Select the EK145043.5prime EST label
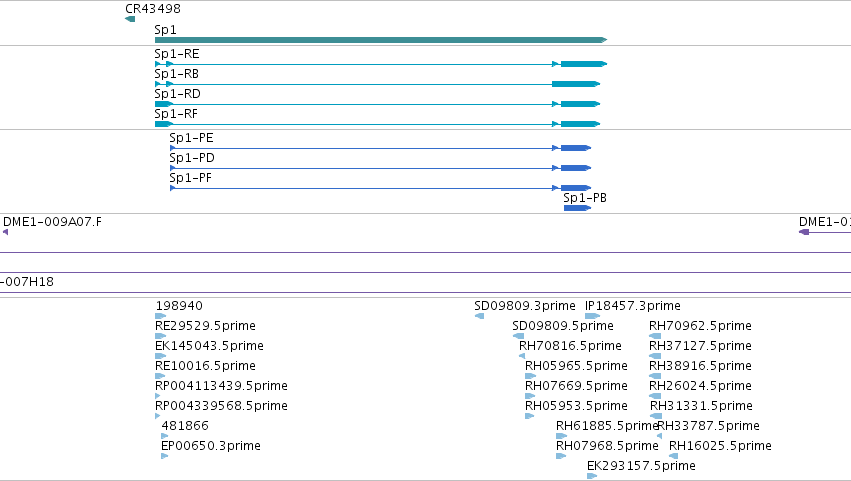This screenshot has width=851, height=481. click(209, 346)
